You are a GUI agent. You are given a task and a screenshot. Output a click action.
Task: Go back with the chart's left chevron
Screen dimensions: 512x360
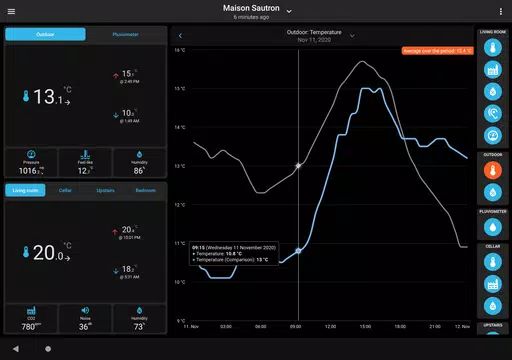pos(180,36)
